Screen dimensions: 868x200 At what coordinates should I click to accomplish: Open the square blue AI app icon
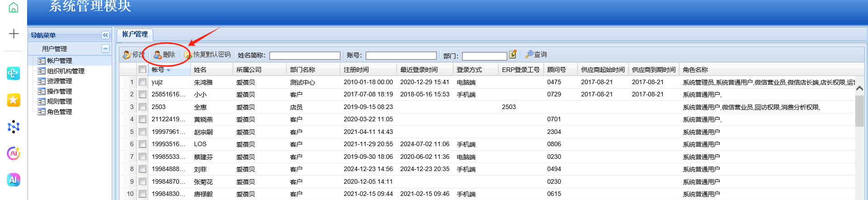coord(14,180)
